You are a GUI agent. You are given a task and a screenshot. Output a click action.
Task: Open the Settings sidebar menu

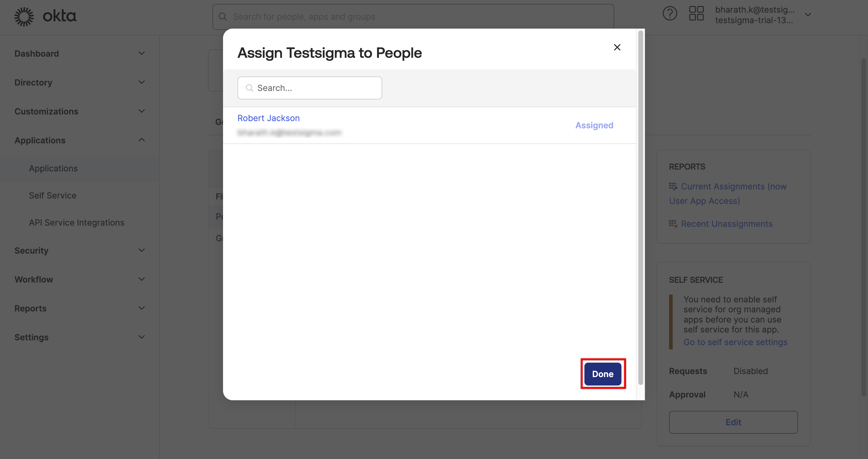[x=31, y=337]
